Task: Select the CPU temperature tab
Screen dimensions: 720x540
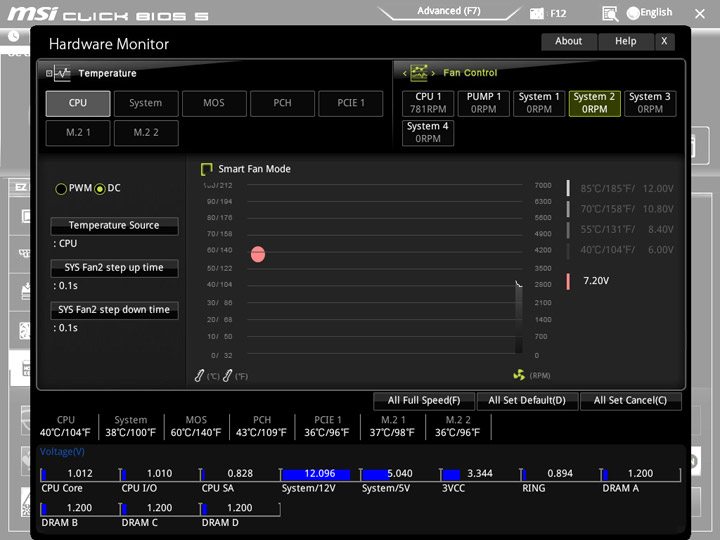Action: coord(78,103)
